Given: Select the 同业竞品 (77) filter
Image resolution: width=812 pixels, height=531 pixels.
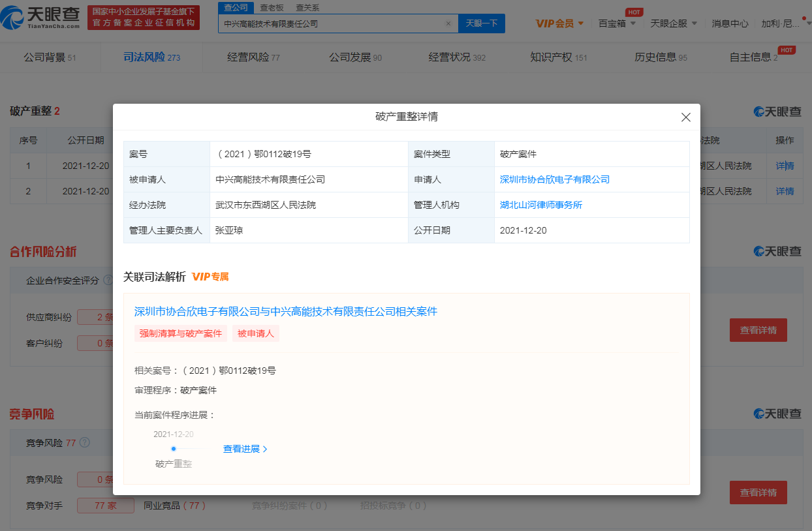Looking at the screenshot, I should (x=175, y=506).
